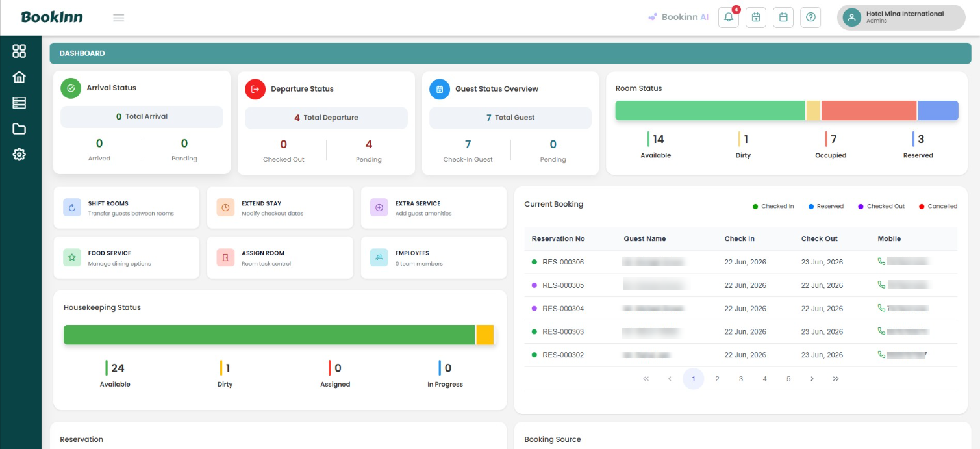Click green Available segment of Room Status bar
Image resolution: width=980 pixels, height=449 pixels.
(x=710, y=110)
